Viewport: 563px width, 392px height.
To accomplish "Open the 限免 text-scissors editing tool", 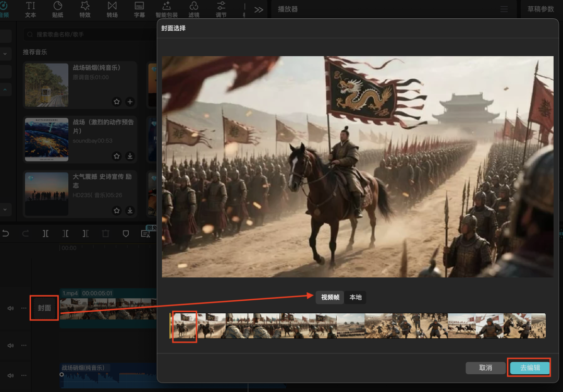I will coord(146,234).
